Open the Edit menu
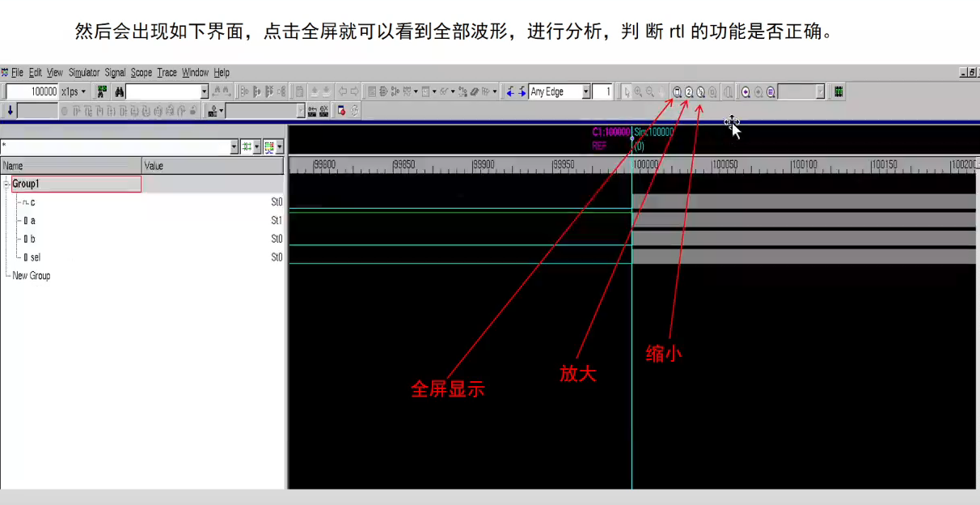Image resolution: width=980 pixels, height=505 pixels. (36, 73)
